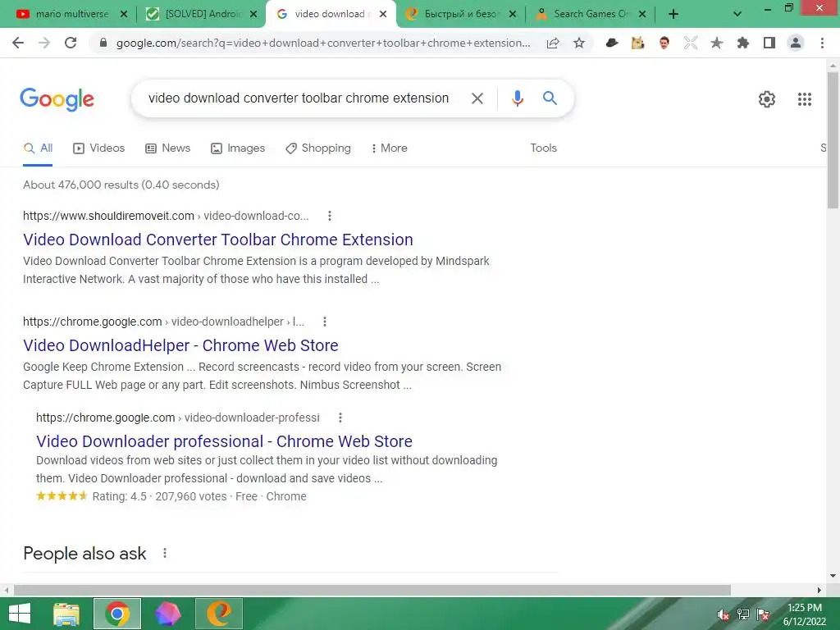This screenshot has width=840, height=630.
Task: Click the network tray icon
Action: 743,614
